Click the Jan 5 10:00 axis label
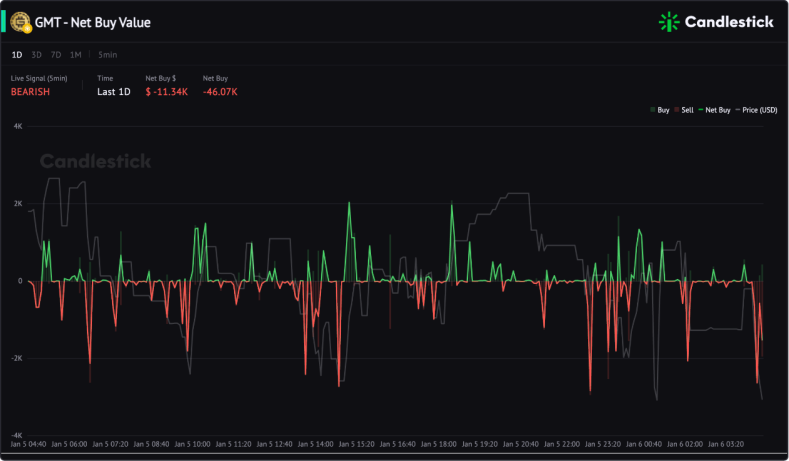The image size is (789, 461). tap(192, 444)
